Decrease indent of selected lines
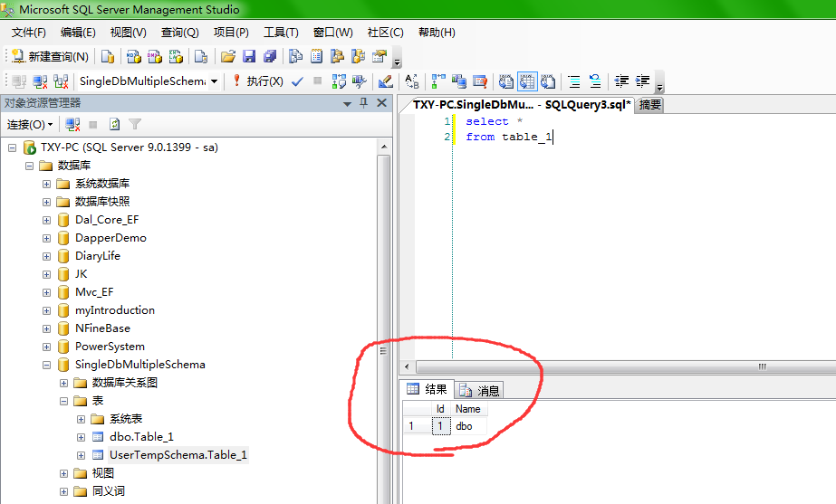 (621, 81)
